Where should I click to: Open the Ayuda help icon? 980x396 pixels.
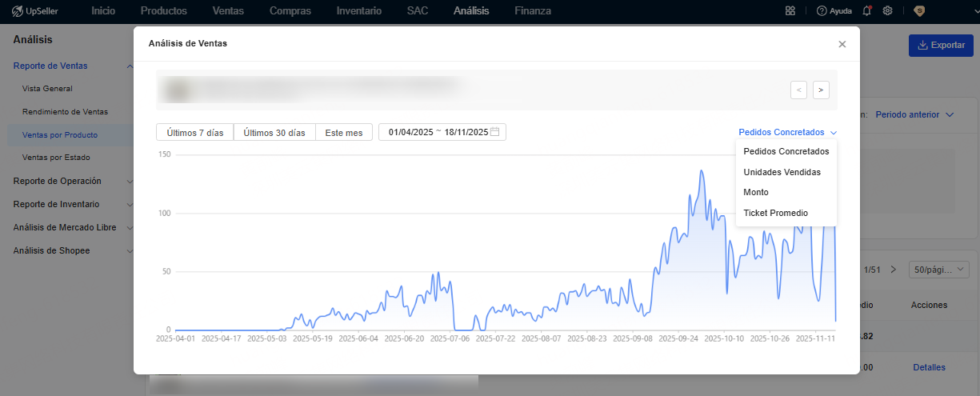(822, 11)
